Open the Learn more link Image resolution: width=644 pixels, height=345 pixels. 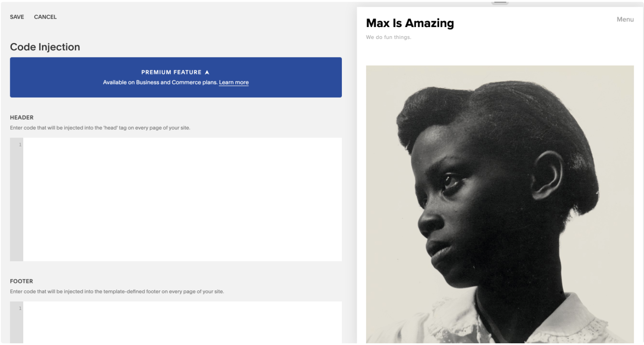pyautogui.click(x=234, y=82)
